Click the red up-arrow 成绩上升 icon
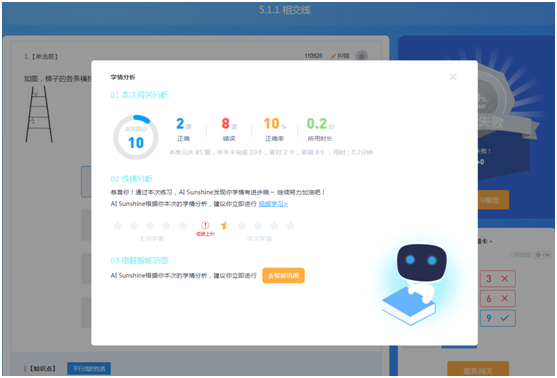This screenshot has width=557, height=378. (205, 225)
